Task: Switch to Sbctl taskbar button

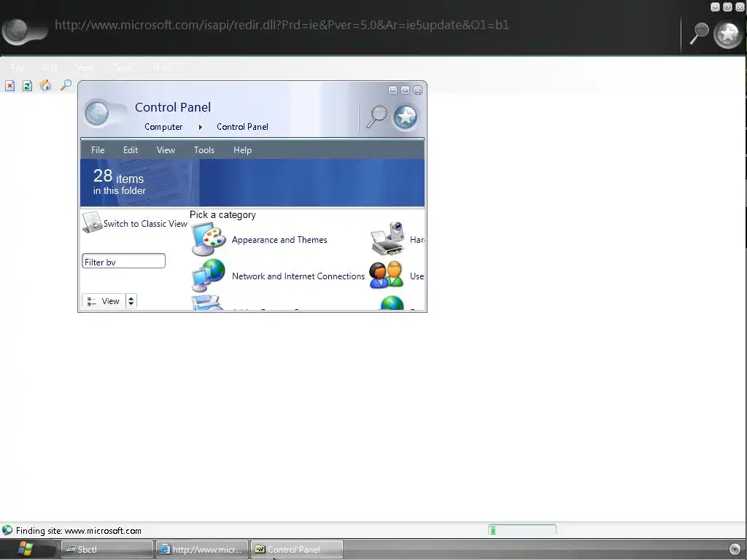Action: tap(107, 550)
